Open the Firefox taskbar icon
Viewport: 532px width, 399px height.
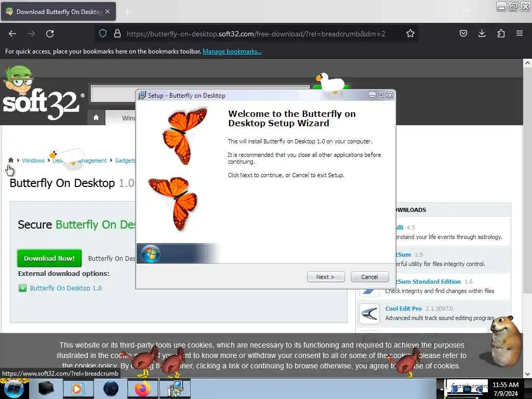tap(143, 389)
